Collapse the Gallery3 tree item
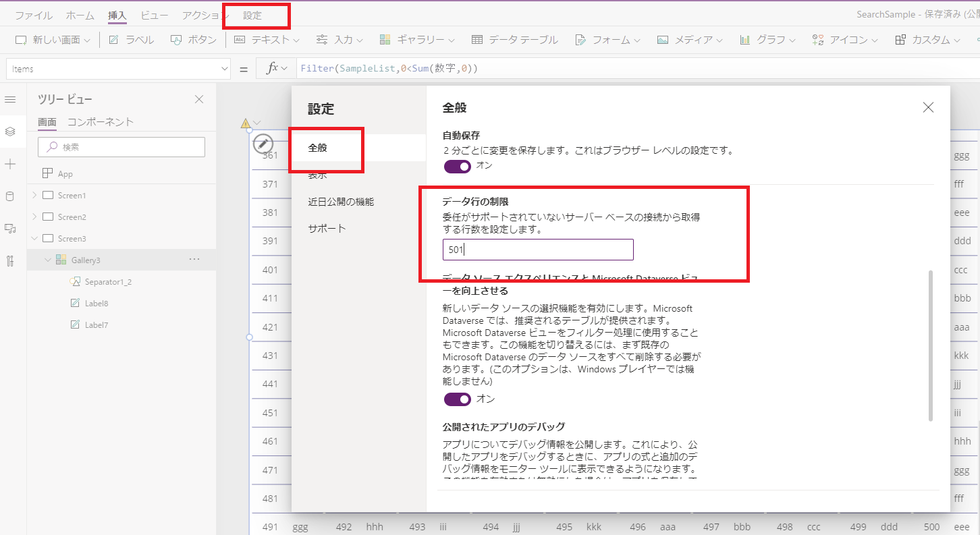The width and height of the screenshot is (980, 535). (x=47, y=259)
